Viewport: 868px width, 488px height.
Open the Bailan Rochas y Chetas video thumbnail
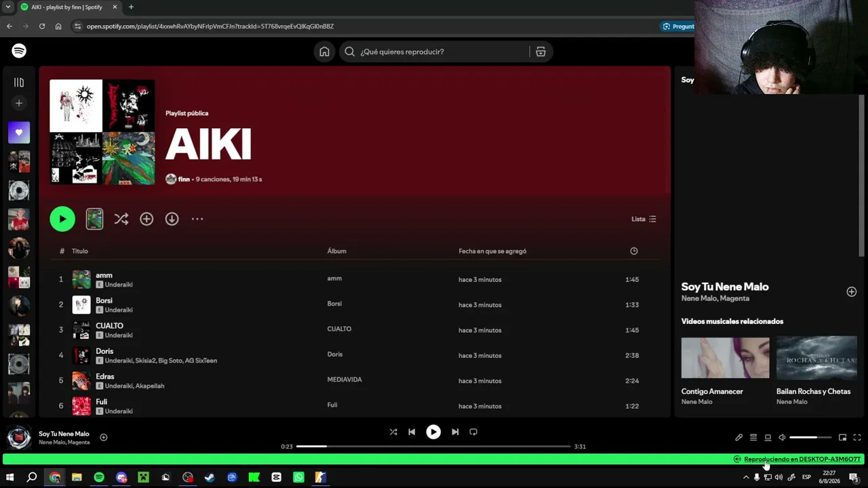[816, 357]
